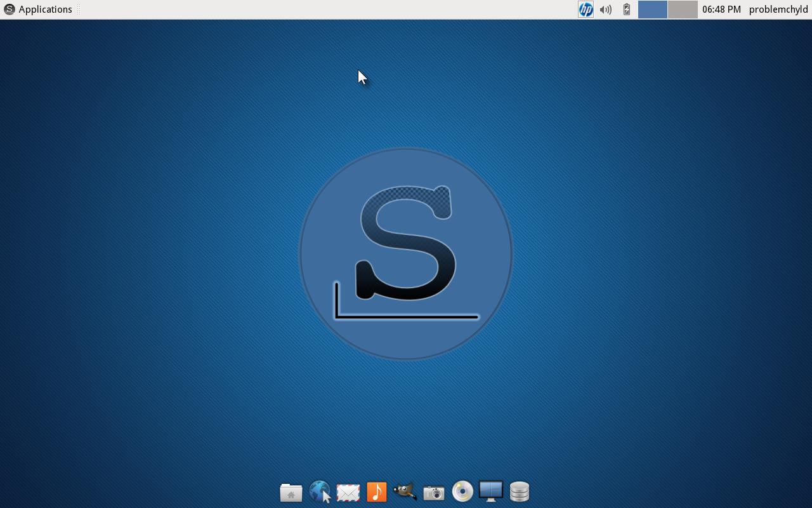Launch the camera screenshot application
The width and height of the screenshot is (812, 508).
pyautogui.click(x=434, y=492)
